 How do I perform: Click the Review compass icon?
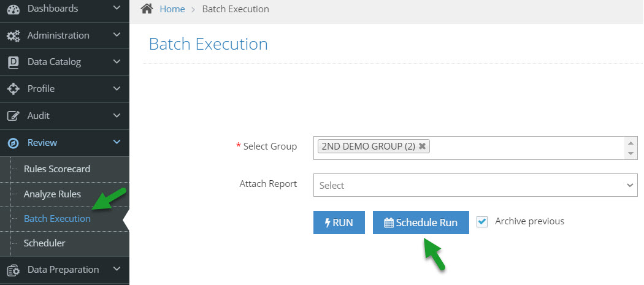tap(13, 143)
